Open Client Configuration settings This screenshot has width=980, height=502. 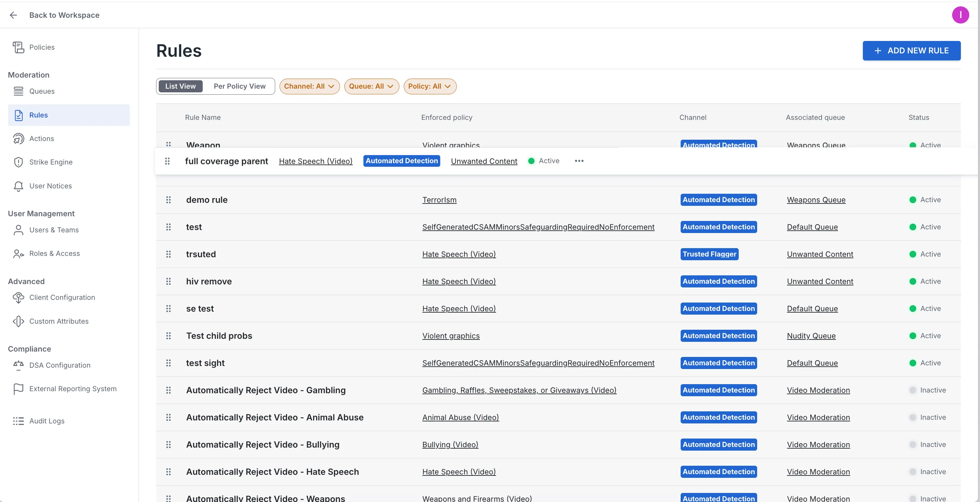tap(62, 298)
